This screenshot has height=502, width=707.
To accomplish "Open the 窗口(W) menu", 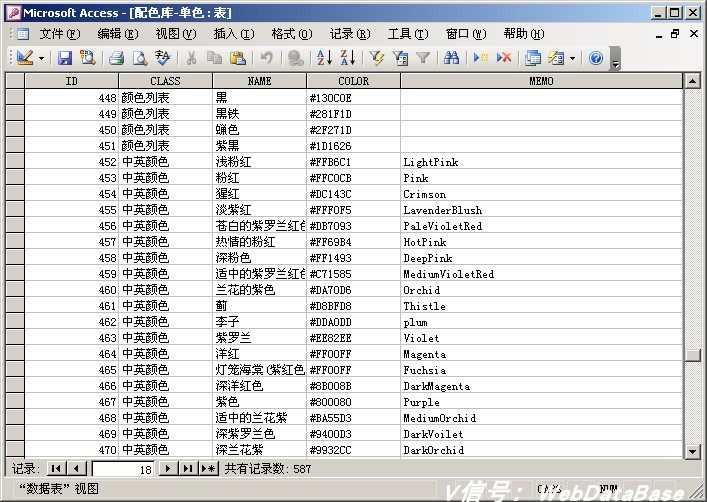I will 466,34.
